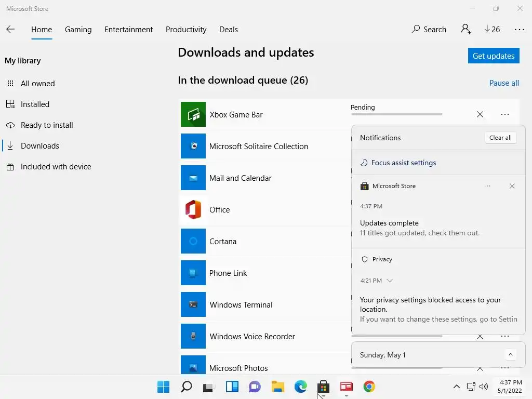This screenshot has width=532, height=399.
Task: Open Included with device
Action: [x=48, y=167]
